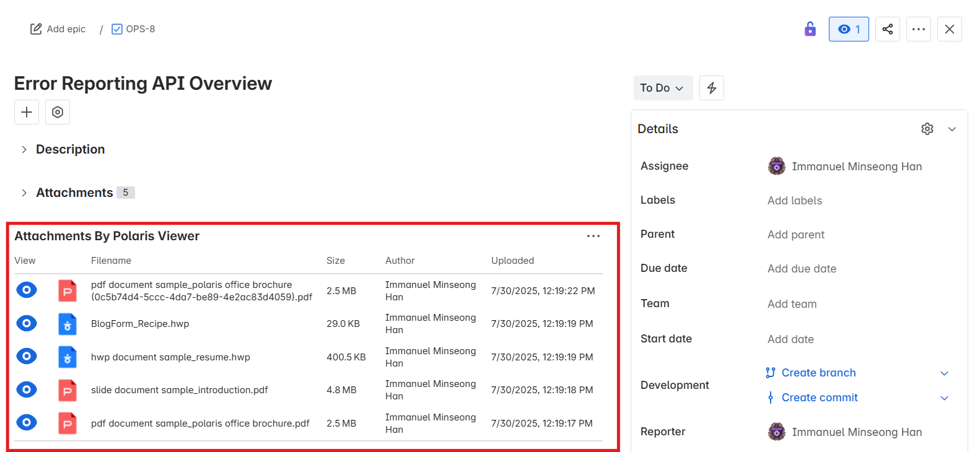Click the BlogForm_Recipe.hwp filename
The height and width of the screenshot is (452, 980).
click(140, 324)
